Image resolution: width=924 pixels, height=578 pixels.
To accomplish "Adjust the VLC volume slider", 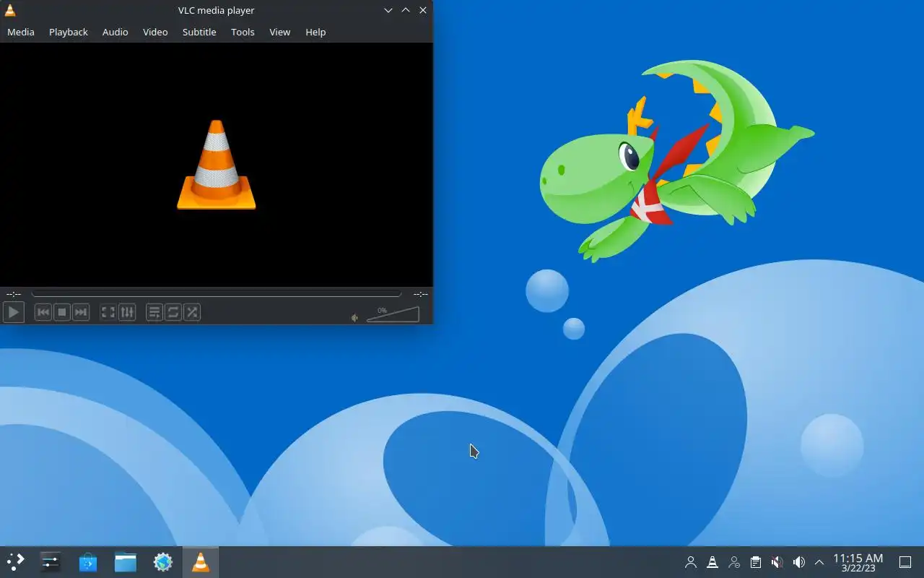I will click(x=393, y=314).
